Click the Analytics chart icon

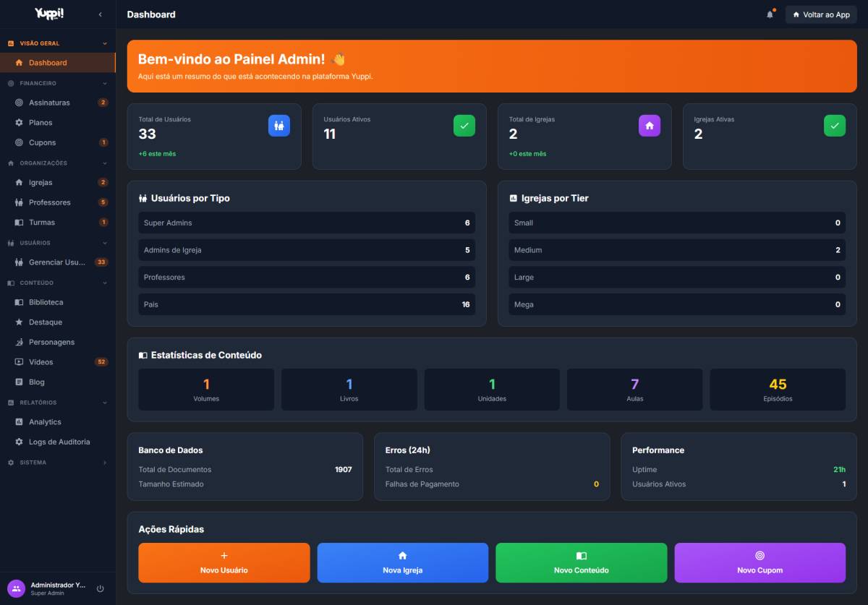[20, 422]
